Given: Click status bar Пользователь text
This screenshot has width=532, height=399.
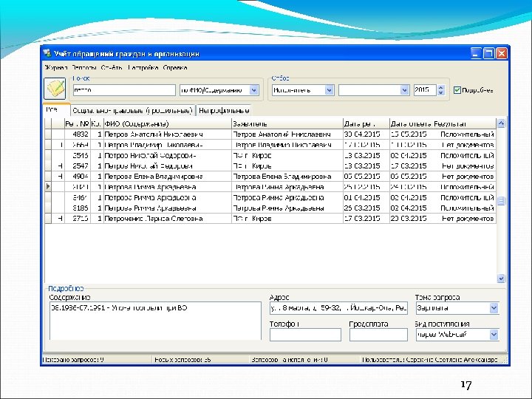Looking at the screenshot, I should (x=430, y=360).
